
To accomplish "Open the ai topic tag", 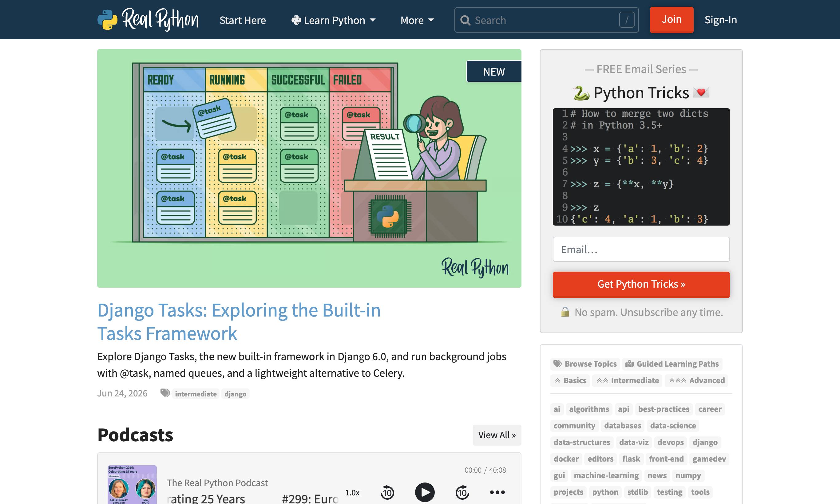I will 557,409.
